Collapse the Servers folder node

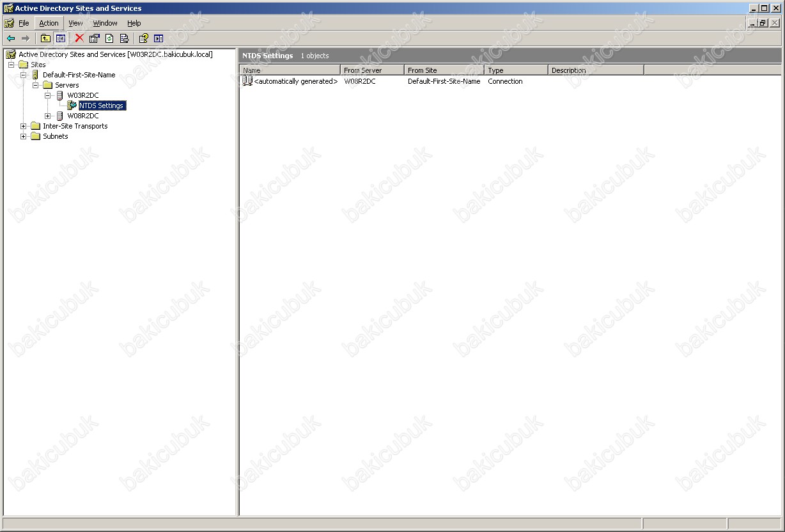point(36,85)
